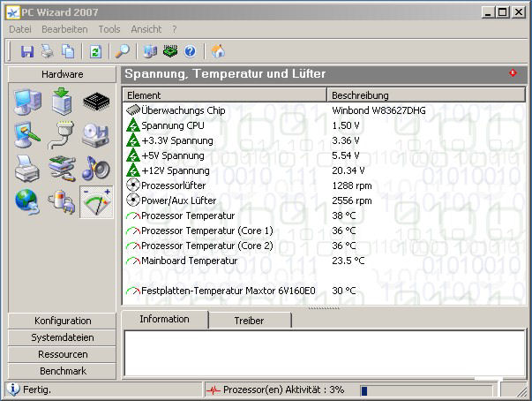This screenshot has height=401, width=532.
Task: Click the two-computers toolbar icon
Action: pyautogui.click(x=150, y=51)
